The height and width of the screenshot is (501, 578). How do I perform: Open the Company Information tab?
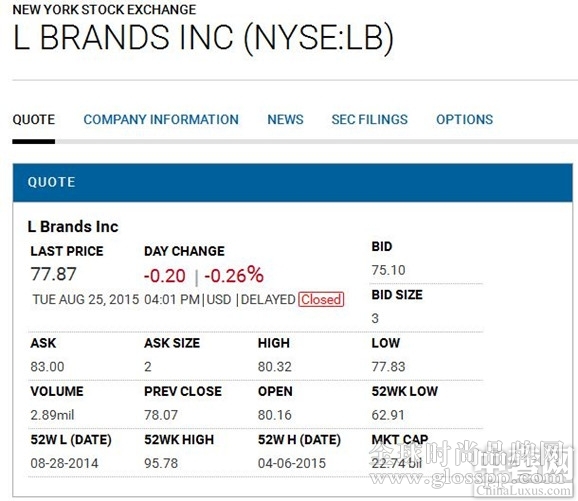[161, 119]
